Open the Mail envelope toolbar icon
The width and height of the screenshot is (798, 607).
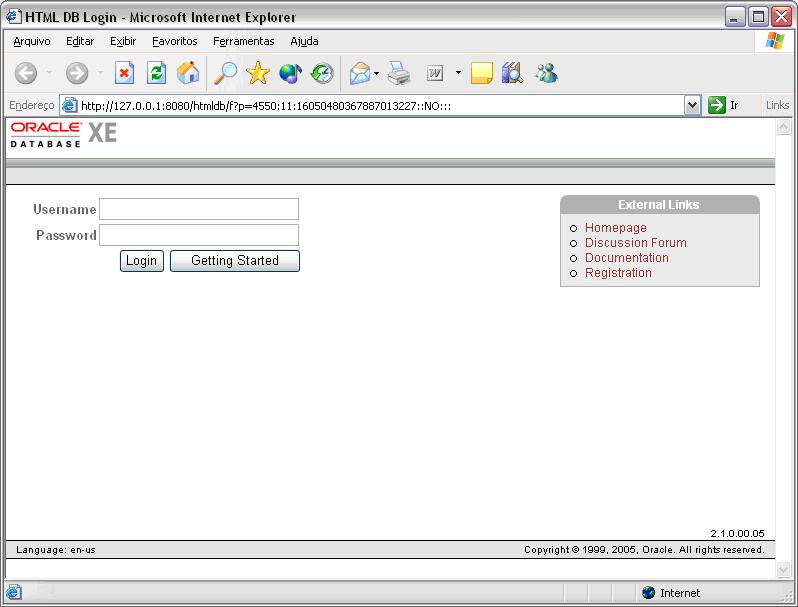(x=359, y=73)
